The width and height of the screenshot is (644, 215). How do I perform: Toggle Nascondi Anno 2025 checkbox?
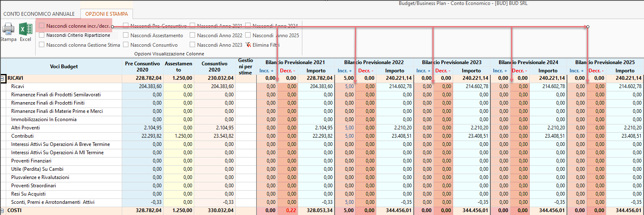pos(248,35)
